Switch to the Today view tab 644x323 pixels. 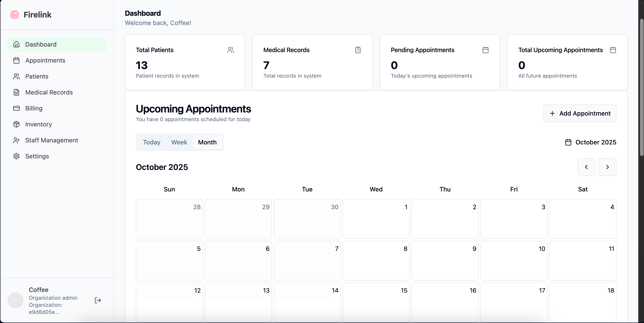[152, 142]
